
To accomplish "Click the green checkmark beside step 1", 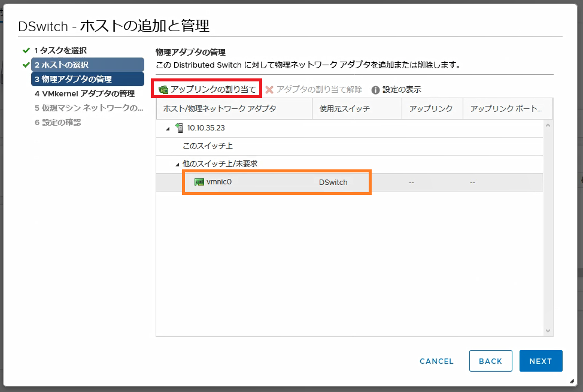I will 26,50.
